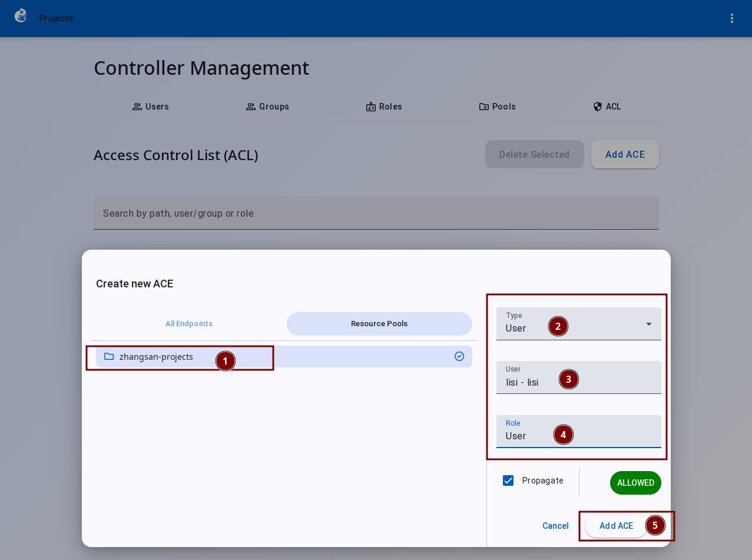Switch to the Resource Pools tab
This screenshot has height=560, width=752.
pos(379,324)
